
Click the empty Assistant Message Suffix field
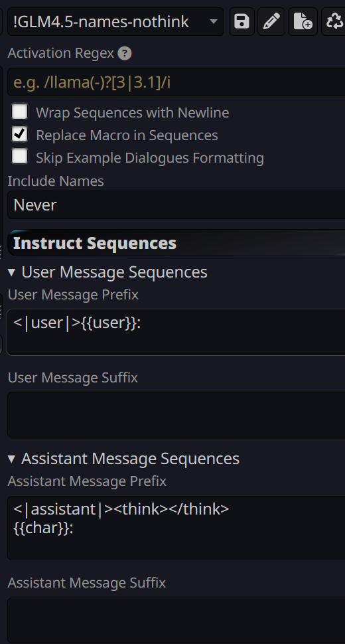pyautogui.click(x=176, y=620)
